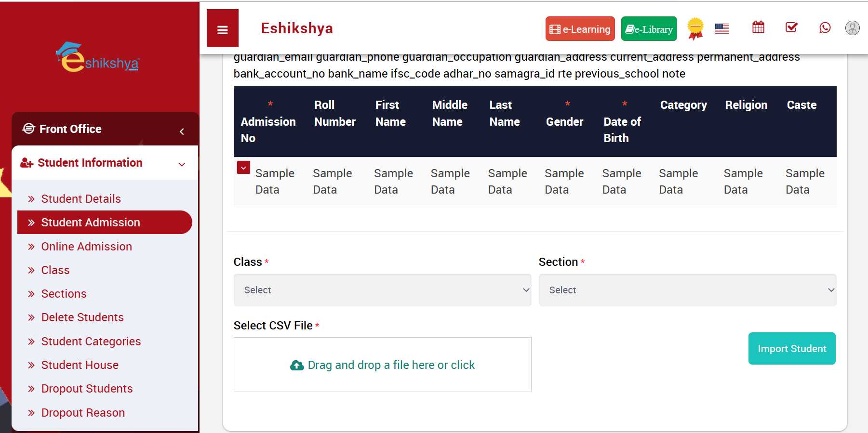Open Student Details in sidebar
Viewport: 868px width, 433px height.
click(81, 199)
